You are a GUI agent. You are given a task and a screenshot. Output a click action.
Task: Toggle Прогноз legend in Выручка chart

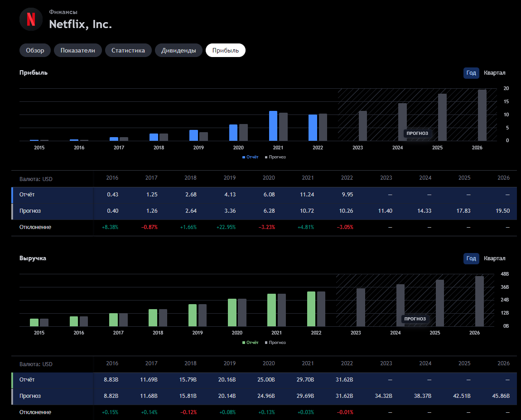(x=275, y=343)
